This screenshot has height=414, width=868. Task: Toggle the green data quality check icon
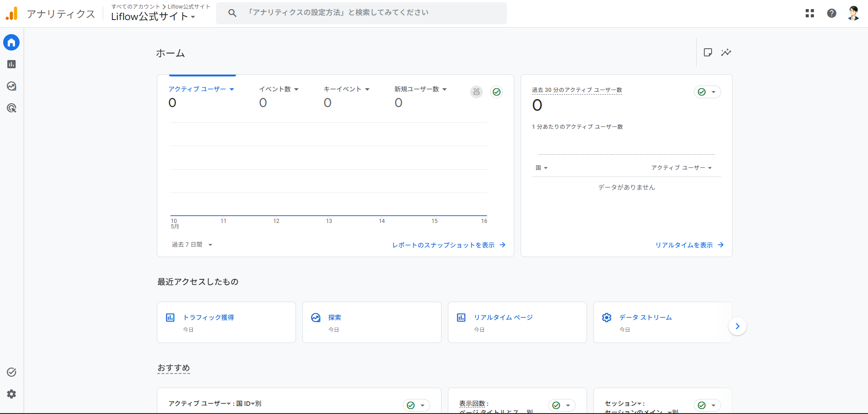[x=497, y=92]
